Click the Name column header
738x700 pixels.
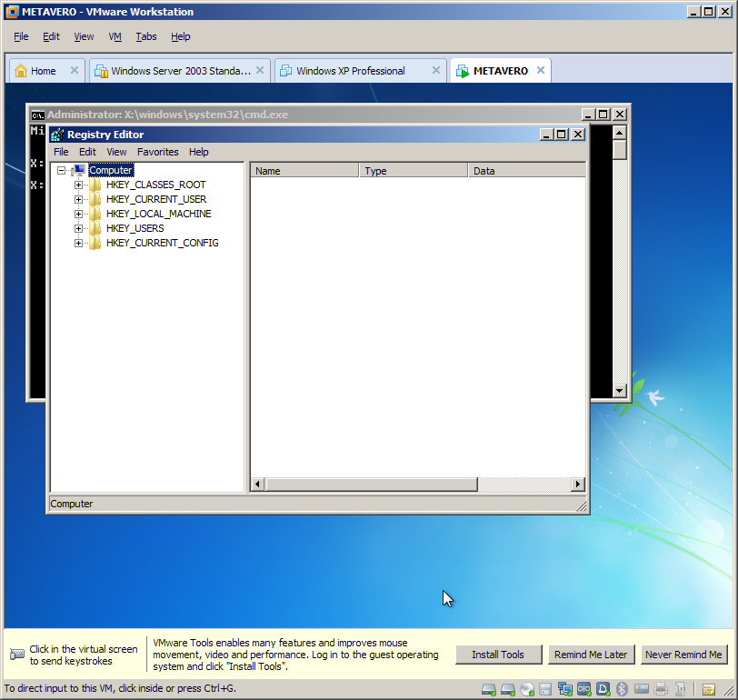pos(304,170)
